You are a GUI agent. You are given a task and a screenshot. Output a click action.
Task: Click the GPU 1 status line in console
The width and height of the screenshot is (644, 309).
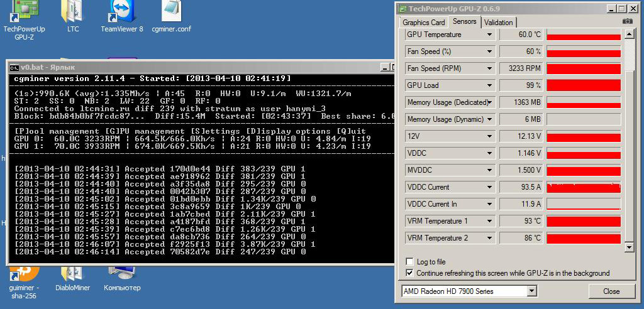click(x=192, y=146)
